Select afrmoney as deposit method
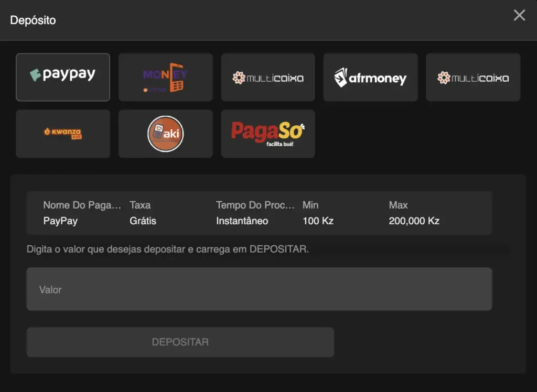The image size is (537, 392). pos(371,77)
